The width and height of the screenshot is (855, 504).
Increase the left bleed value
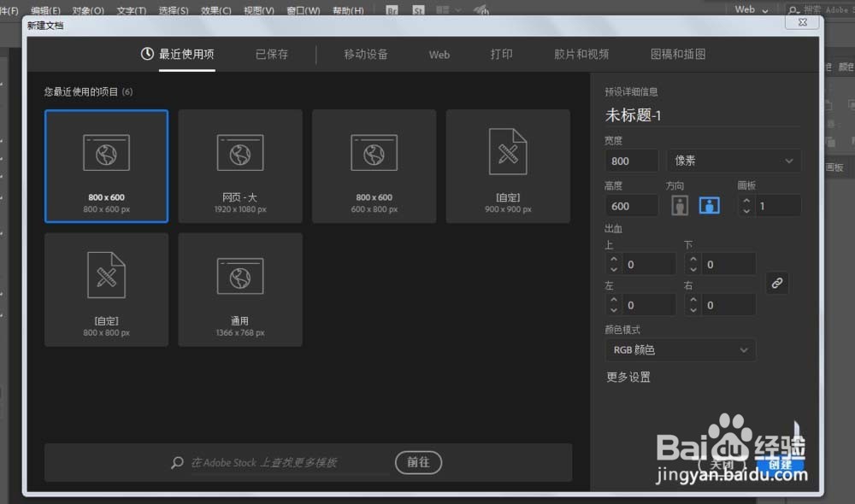[614, 300]
